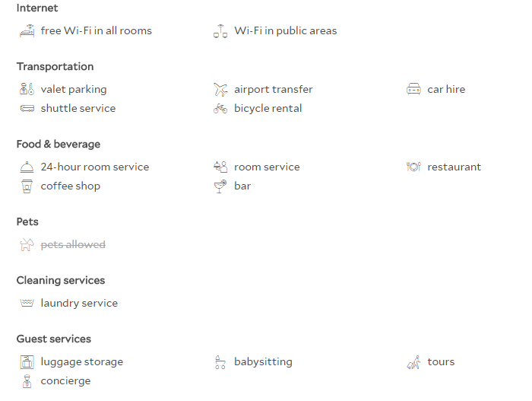The height and width of the screenshot is (401, 532).
Task: Click the Wi-Fi in public areas icon
Action: 220,31
